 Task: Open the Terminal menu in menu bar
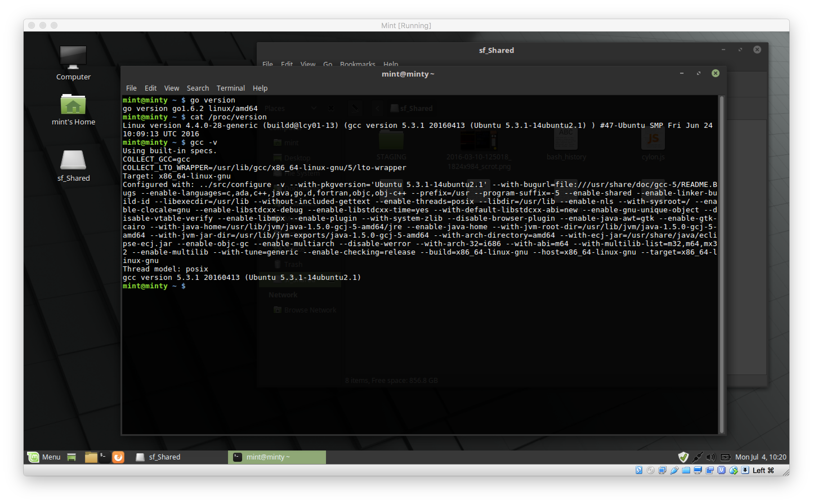pyautogui.click(x=231, y=88)
